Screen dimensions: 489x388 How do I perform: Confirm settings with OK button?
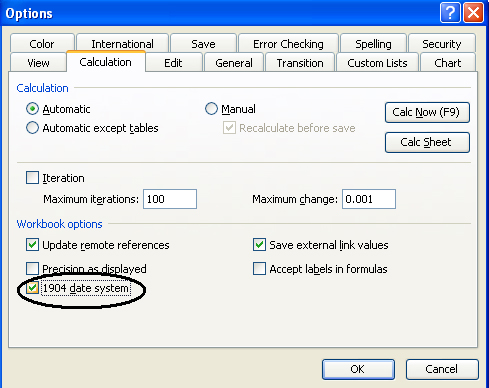(358, 369)
